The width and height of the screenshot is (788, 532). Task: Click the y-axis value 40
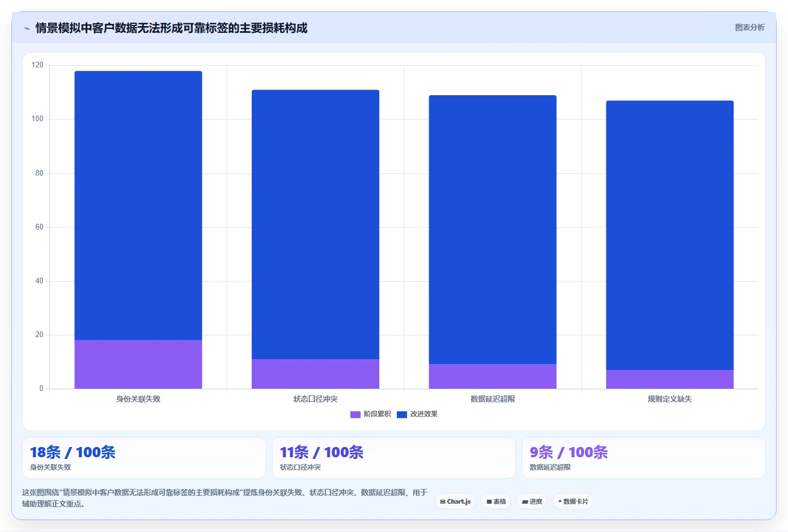point(39,281)
